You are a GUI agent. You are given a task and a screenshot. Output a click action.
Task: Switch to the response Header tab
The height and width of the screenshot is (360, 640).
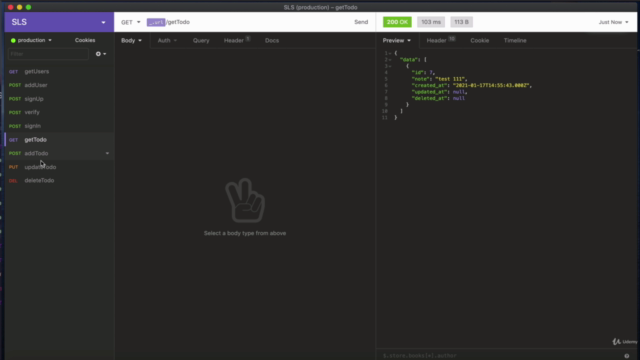pos(441,40)
